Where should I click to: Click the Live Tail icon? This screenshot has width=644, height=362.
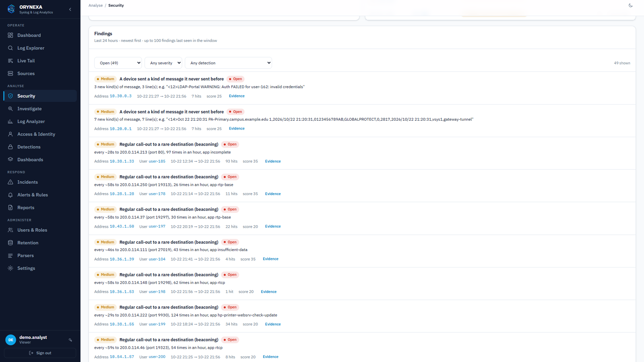pos(10,61)
